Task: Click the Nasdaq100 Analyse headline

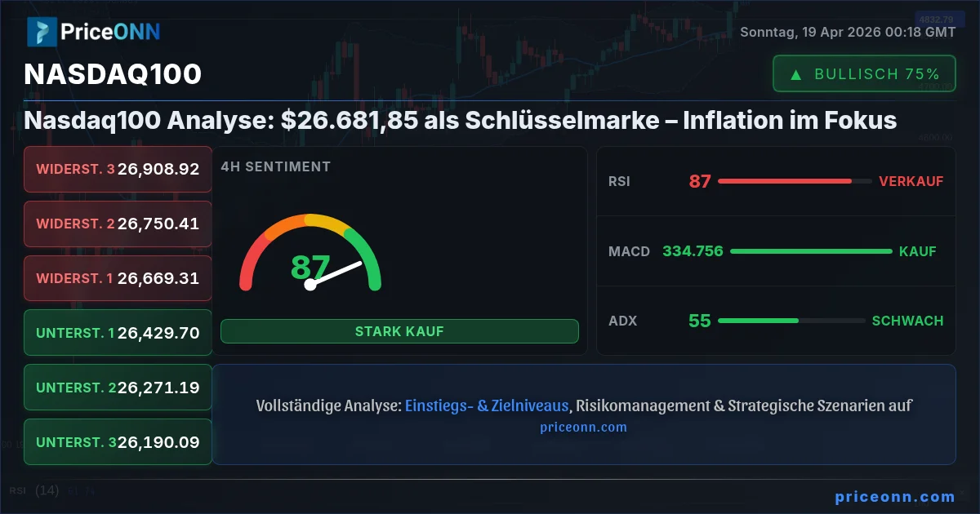Action: (461, 120)
